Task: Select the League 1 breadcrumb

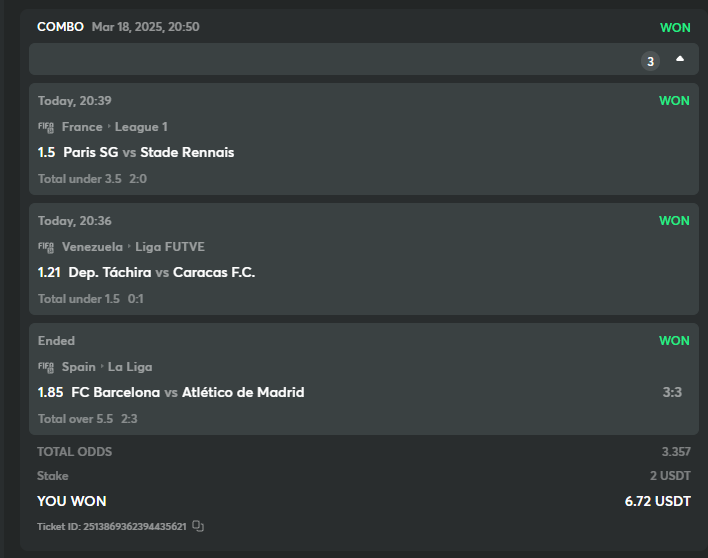Action: [x=141, y=127]
